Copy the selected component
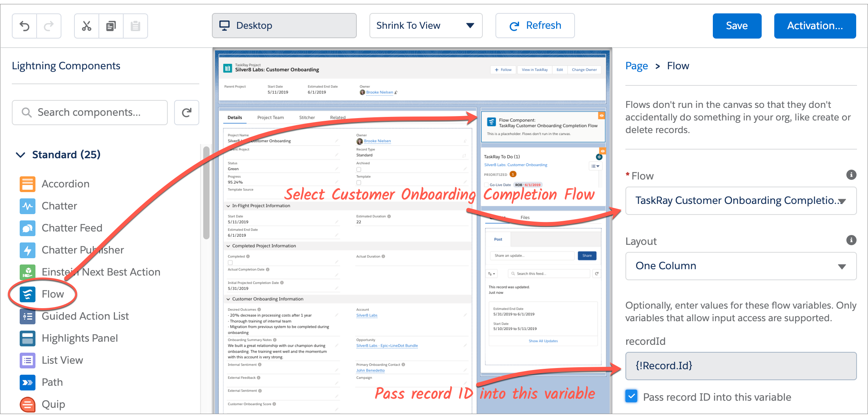The width and height of the screenshot is (868, 418). click(111, 26)
